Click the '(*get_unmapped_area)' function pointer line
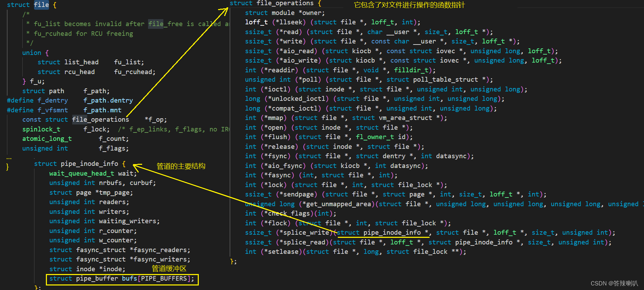644x290 pixels. coord(444,204)
